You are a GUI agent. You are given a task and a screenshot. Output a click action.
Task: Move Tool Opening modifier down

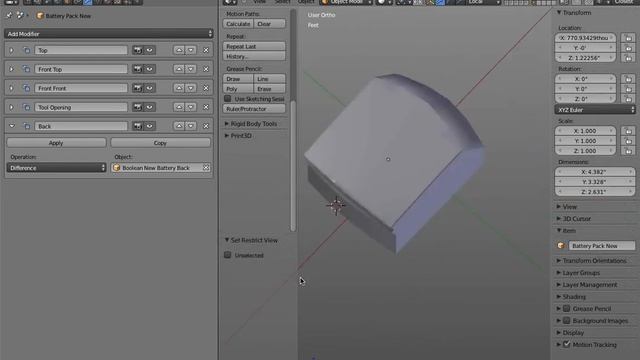191,107
